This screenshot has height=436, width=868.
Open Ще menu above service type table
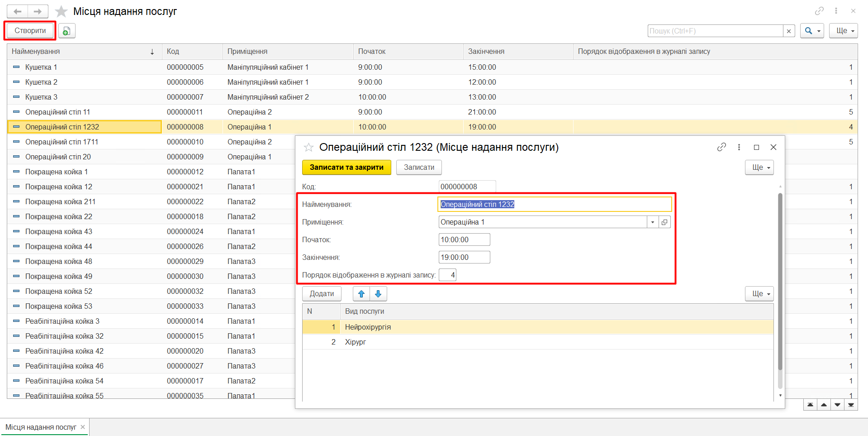(x=759, y=294)
